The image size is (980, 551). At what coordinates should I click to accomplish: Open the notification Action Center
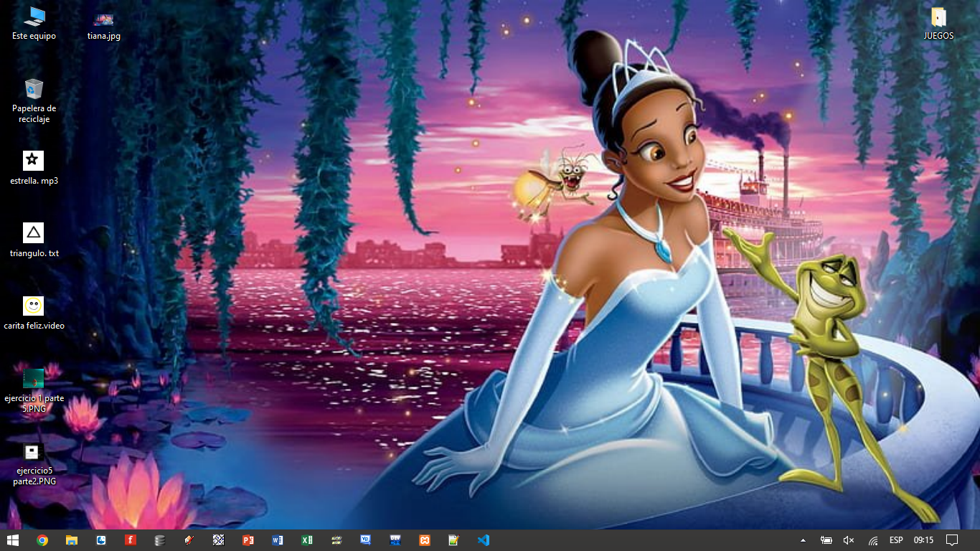click(952, 540)
